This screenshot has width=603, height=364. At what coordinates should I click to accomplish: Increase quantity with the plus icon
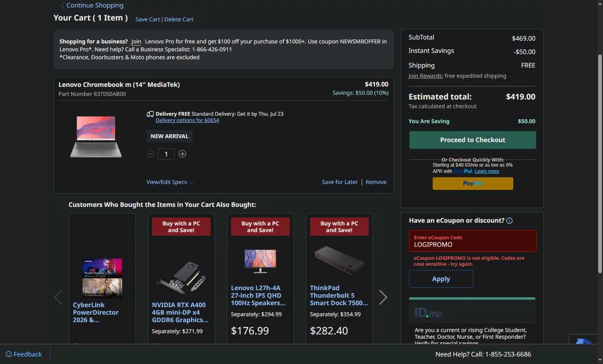182,154
